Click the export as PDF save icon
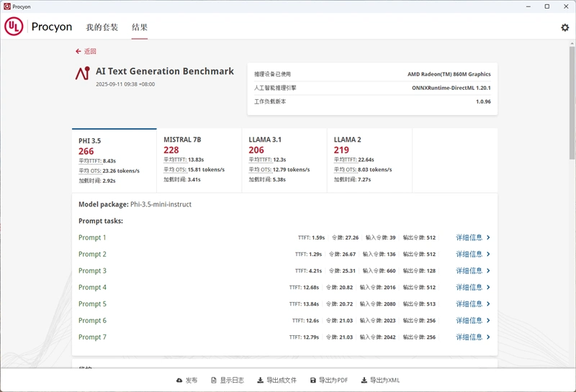 [313, 380]
